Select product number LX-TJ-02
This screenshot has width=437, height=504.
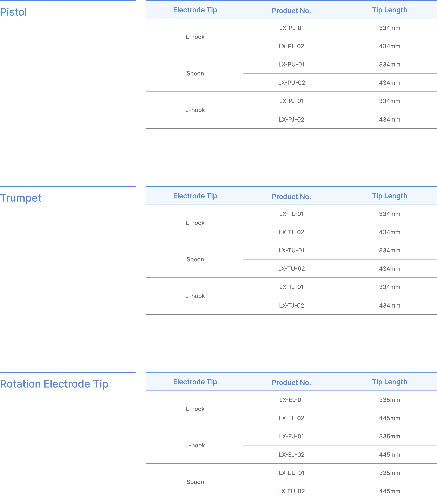pyautogui.click(x=291, y=305)
